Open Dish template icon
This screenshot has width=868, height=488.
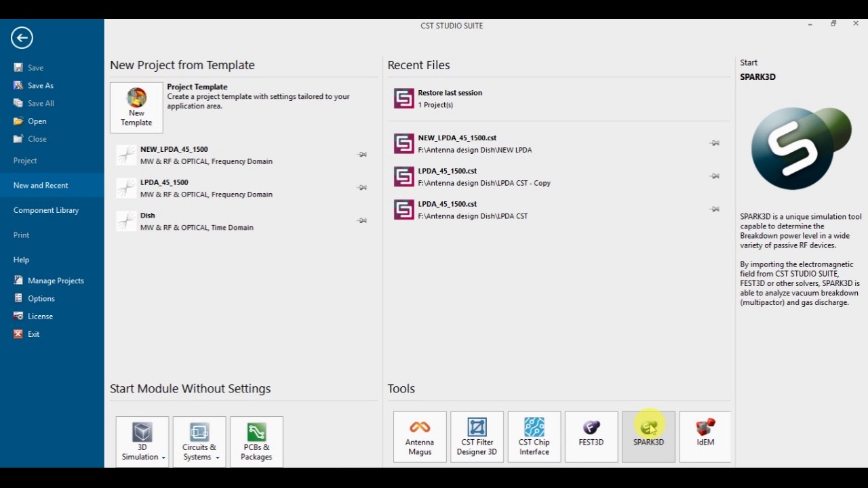pos(126,221)
